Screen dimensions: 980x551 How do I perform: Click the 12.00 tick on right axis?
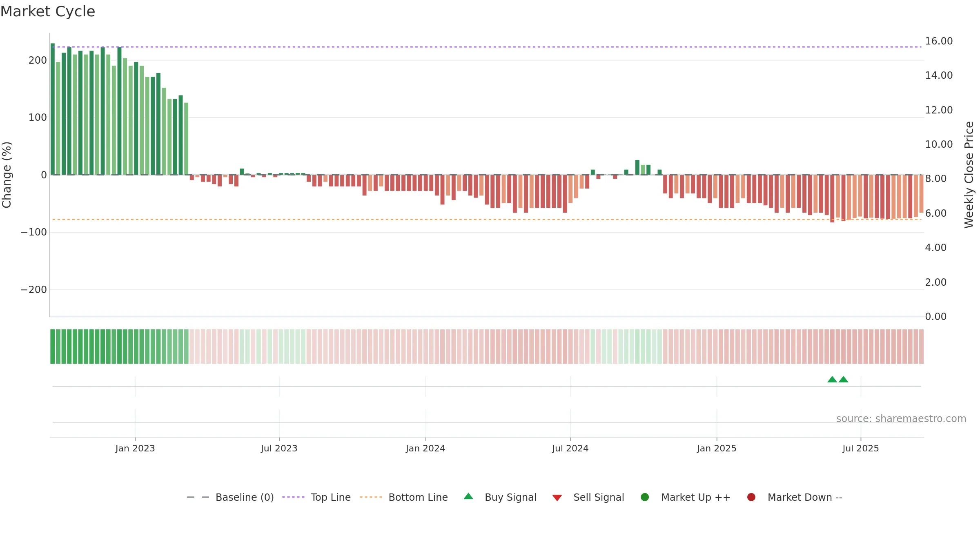[939, 110]
